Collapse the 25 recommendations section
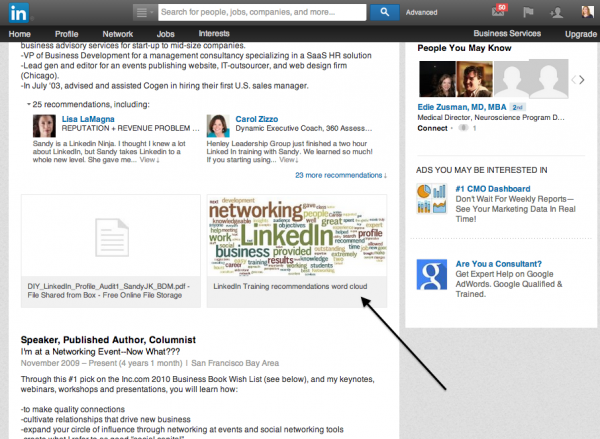Image resolution: width=600 pixels, height=439 pixels. coord(28,104)
